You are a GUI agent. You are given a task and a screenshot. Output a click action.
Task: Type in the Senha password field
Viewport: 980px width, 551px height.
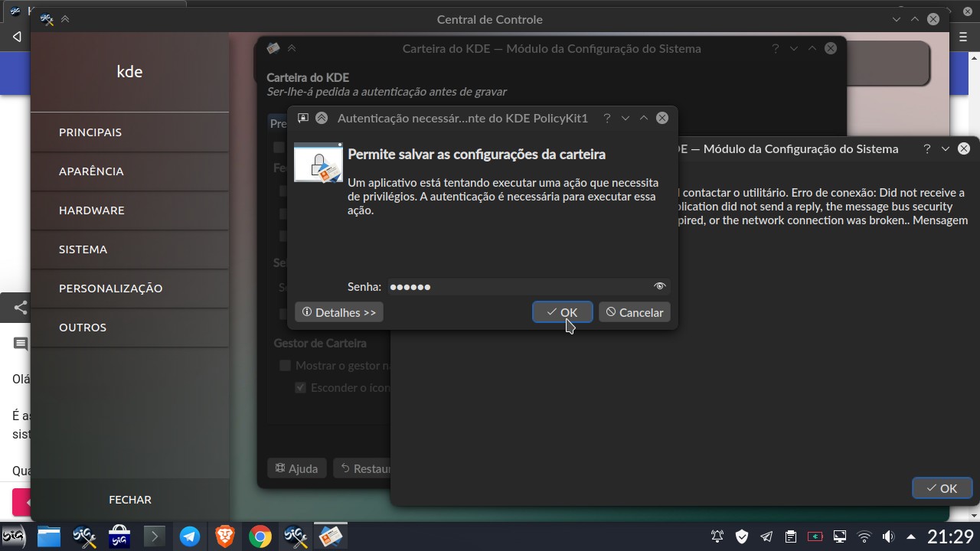(498, 286)
